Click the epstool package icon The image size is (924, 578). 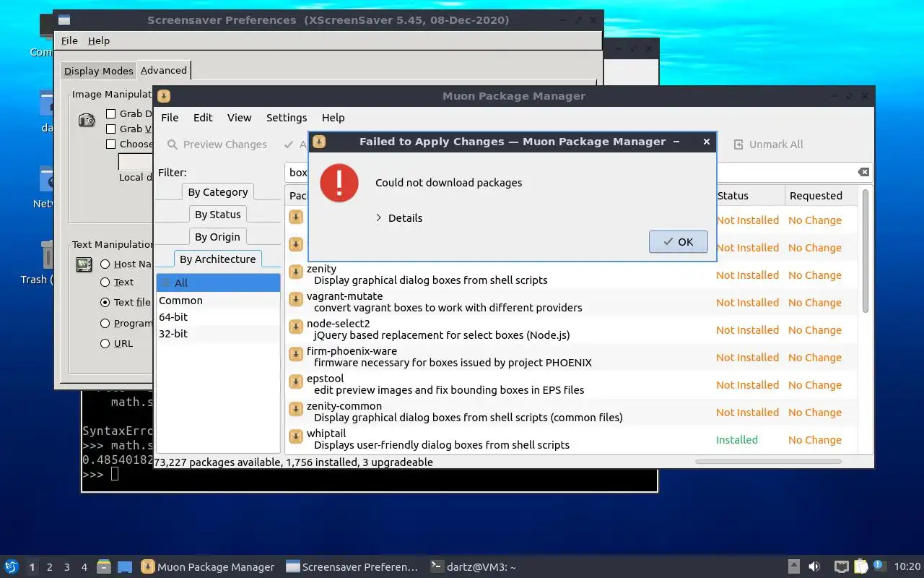pos(295,381)
